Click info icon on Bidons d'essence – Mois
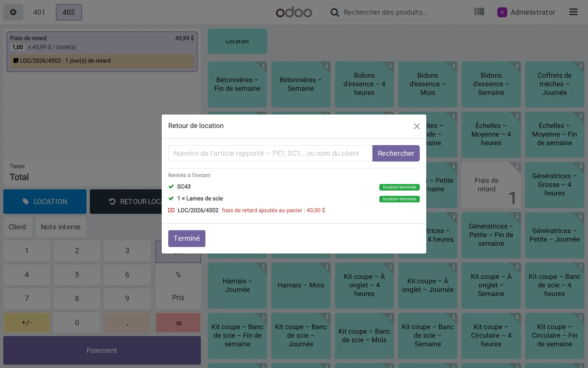The height and width of the screenshot is (368, 588). pyautogui.click(x=453, y=66)
